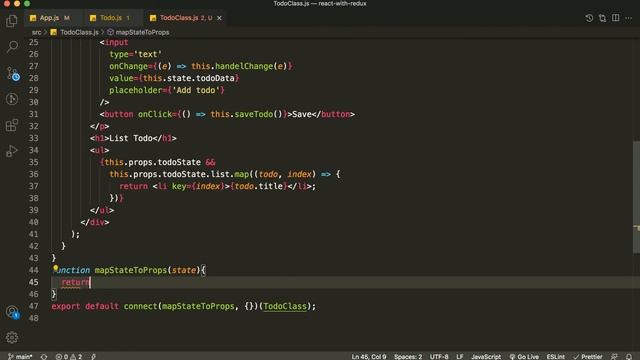The width and height of the screenshot is (640, 360).
Task: Open the TodoClass.js breadcrumb item
Action: click(79, 32)
